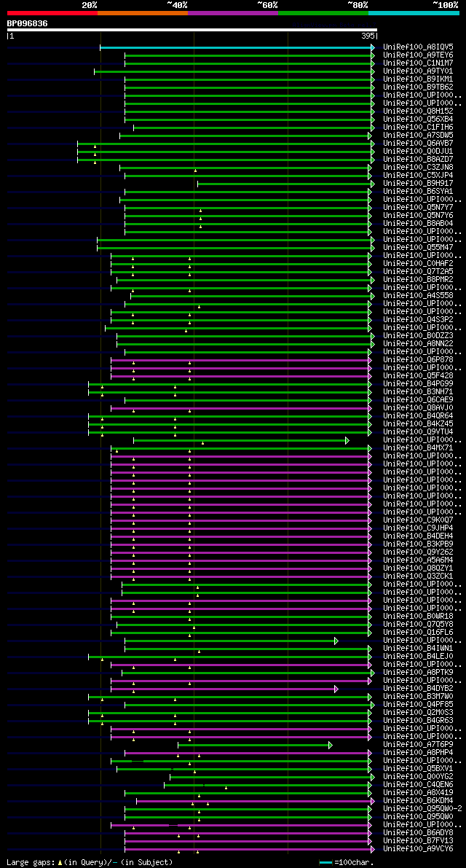Go to the UniRef100_B4IWN1 hit
The height and width of the screenshot is (868, 466).
coord(418,649)
